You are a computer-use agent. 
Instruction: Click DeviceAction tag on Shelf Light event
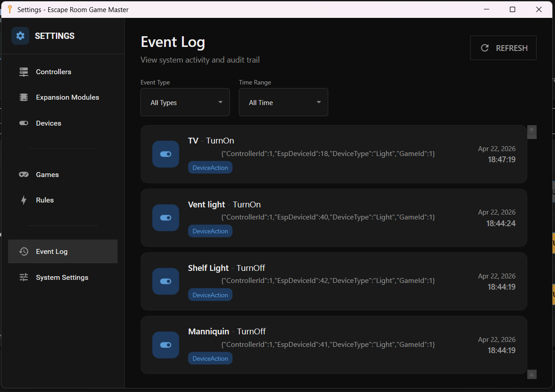(210, 295)
